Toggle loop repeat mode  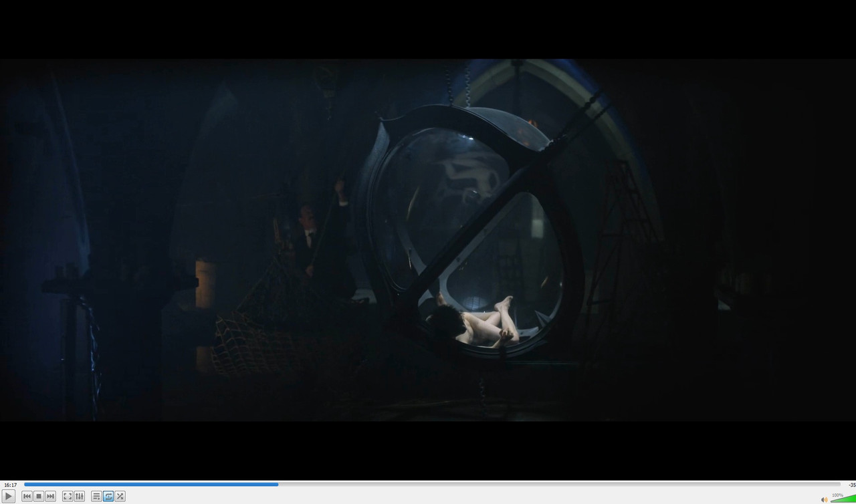(108, 496)
